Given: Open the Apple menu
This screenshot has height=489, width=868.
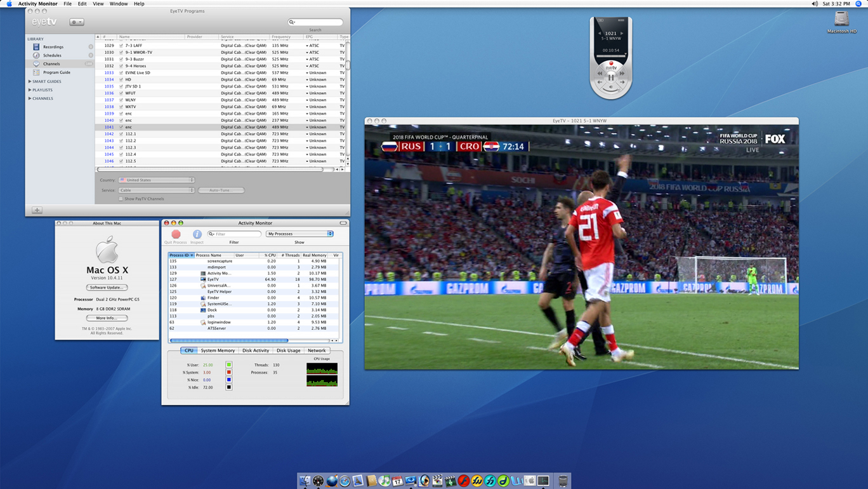Looking at the screenshot, I should (x=9, y=4).
